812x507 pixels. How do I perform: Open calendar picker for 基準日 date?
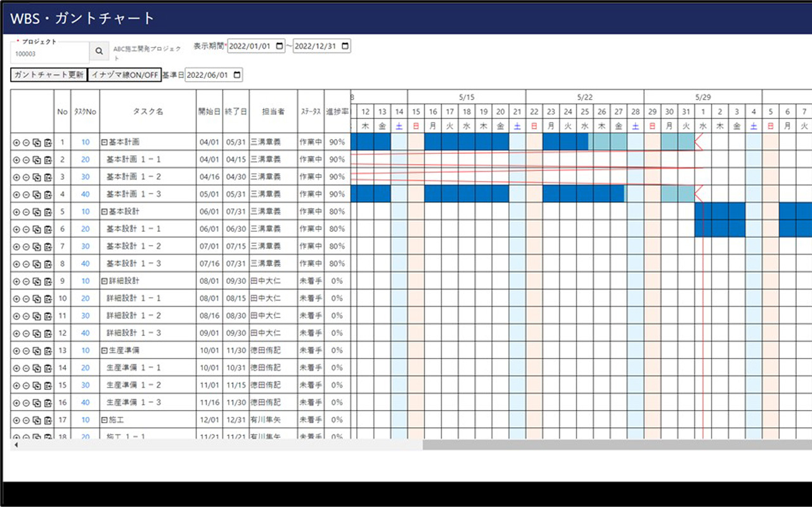237,75
